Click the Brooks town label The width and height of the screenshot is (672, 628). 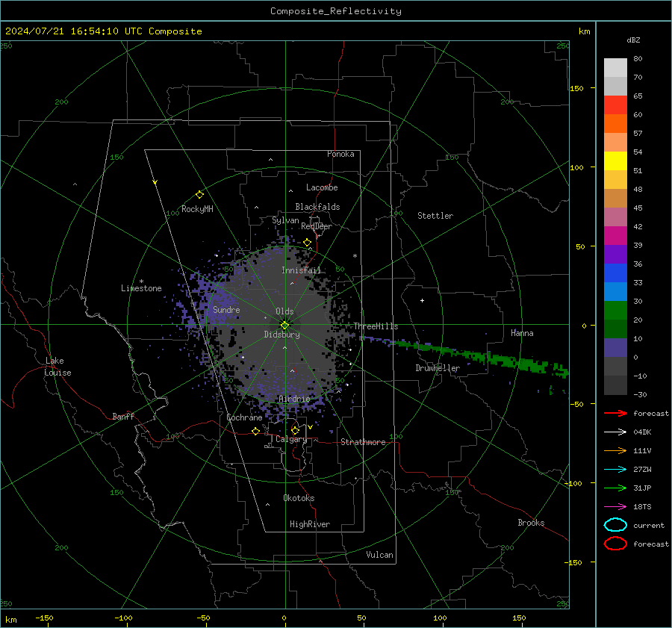[x=531, y=523]
